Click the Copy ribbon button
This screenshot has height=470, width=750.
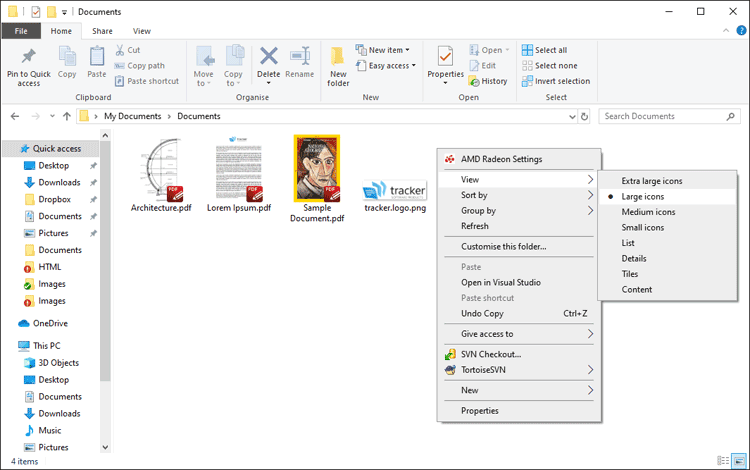[x=67, y=62]
